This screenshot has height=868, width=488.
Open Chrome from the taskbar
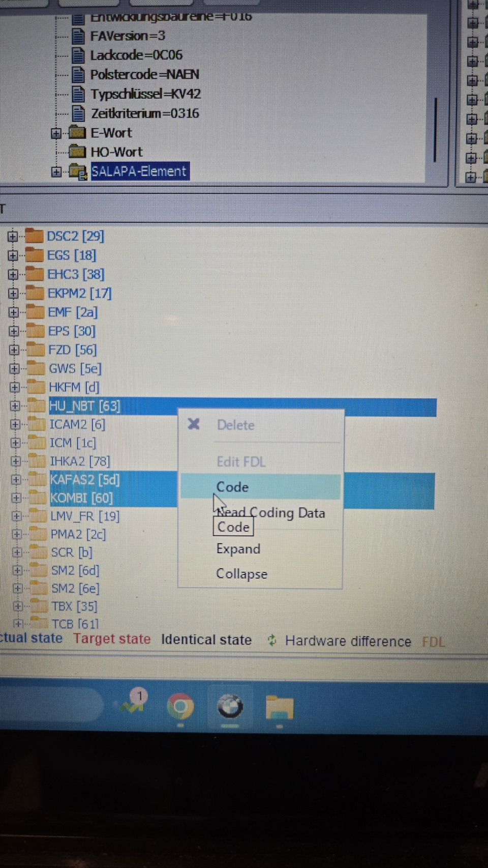[180, 706]
